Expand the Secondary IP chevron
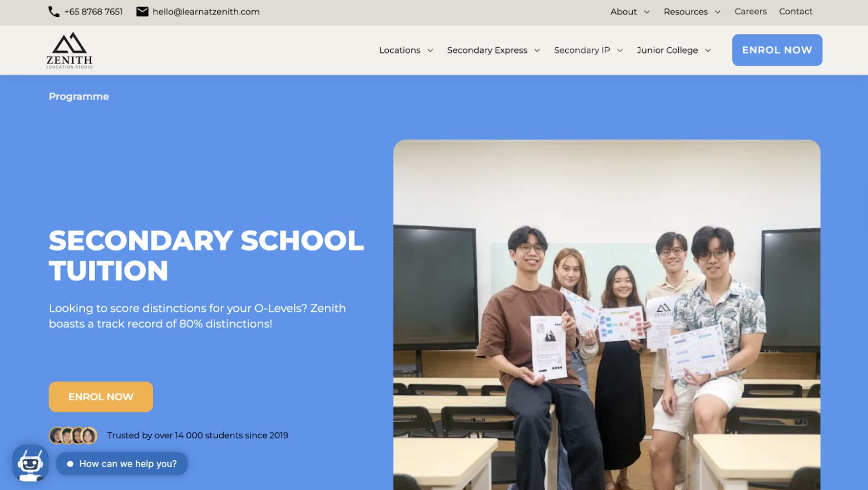The height and width of the screenshot is (490, 868). coord(620,51)
